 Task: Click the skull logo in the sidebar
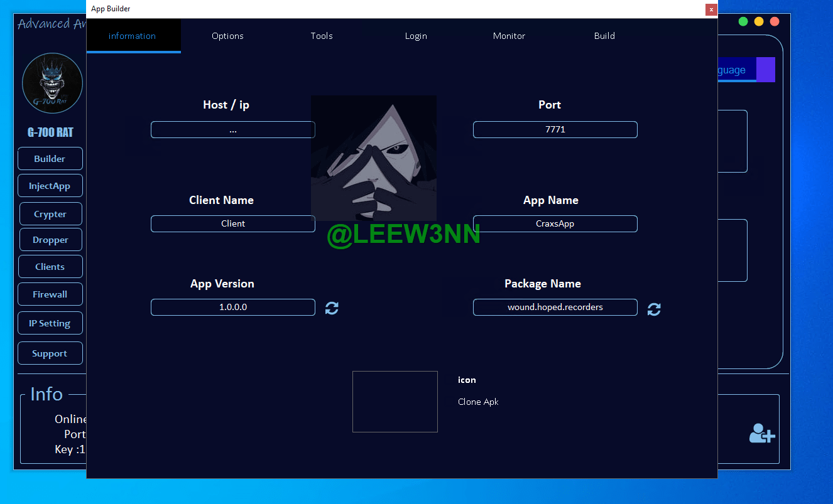pos(52,83)
